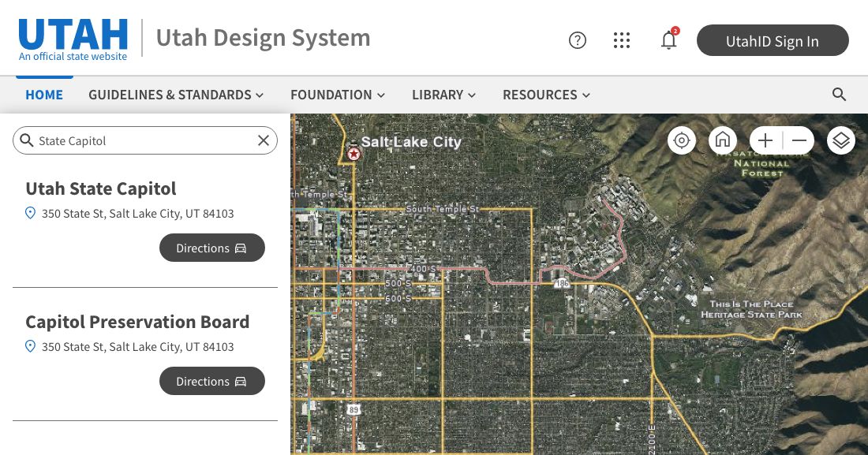868x455 pixels.
Task: Activate the find-my-location tool on the map
Action: click(x=682, y=140)
